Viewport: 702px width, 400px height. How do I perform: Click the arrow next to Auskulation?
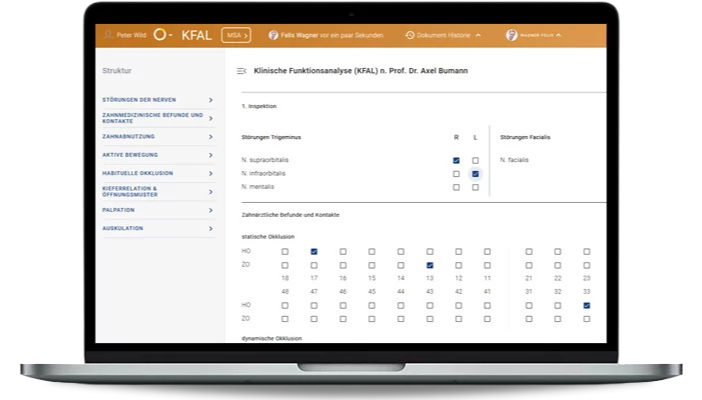click(210, 228)
